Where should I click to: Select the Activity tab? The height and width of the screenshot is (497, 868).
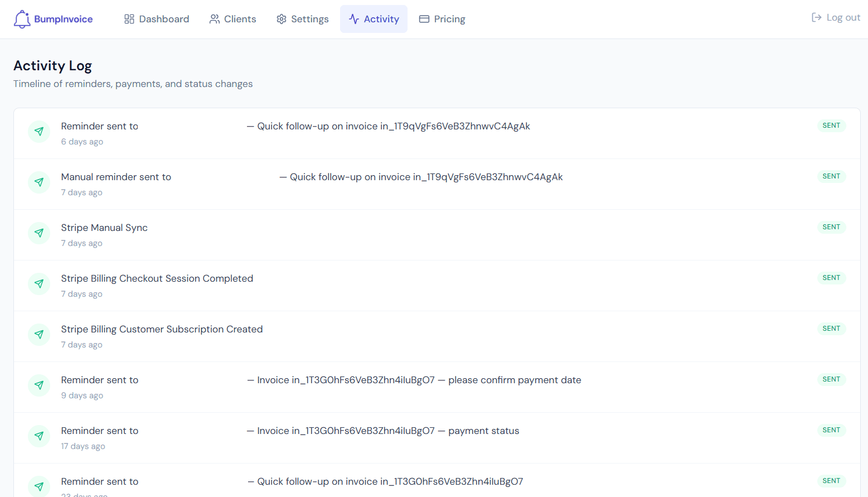tap(374, 19)
